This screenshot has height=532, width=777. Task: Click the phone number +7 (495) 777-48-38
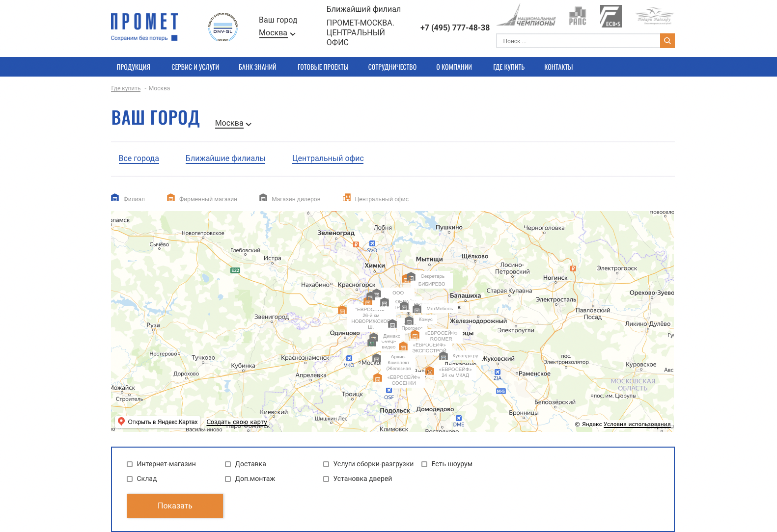tap(455, 27)
